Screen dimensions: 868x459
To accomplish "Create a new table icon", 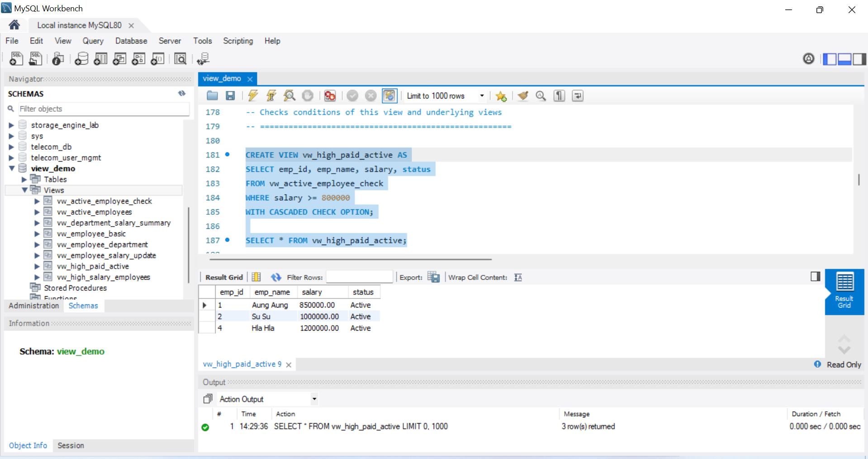I will 100,59.
